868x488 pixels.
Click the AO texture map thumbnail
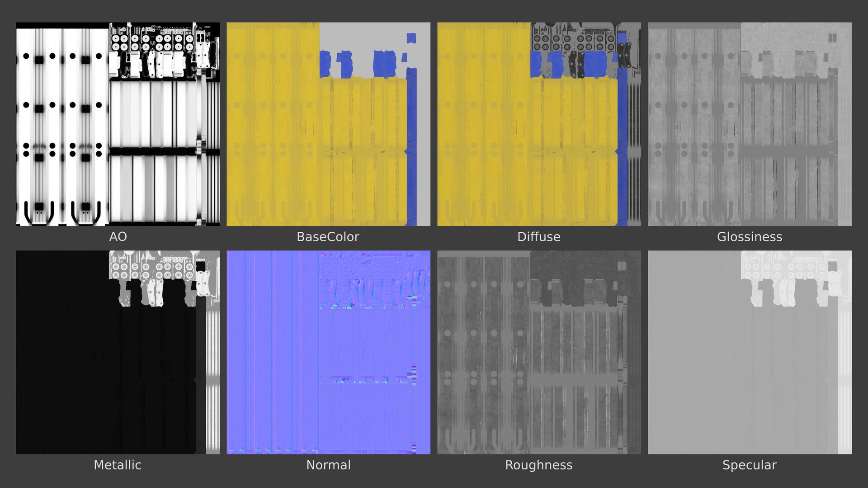click(x=118, y=124)
